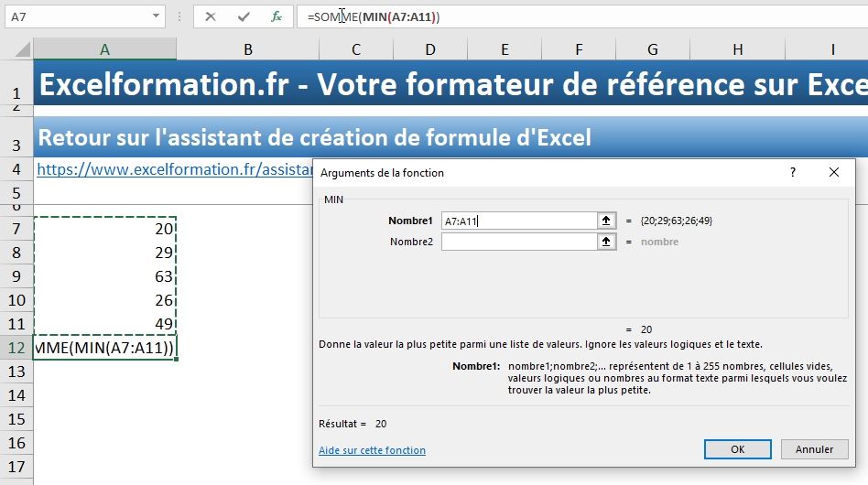Open the Aide sur cette fonction link
Image resolution: width=868 pixels, height=485 pixels.
point(372,450)
